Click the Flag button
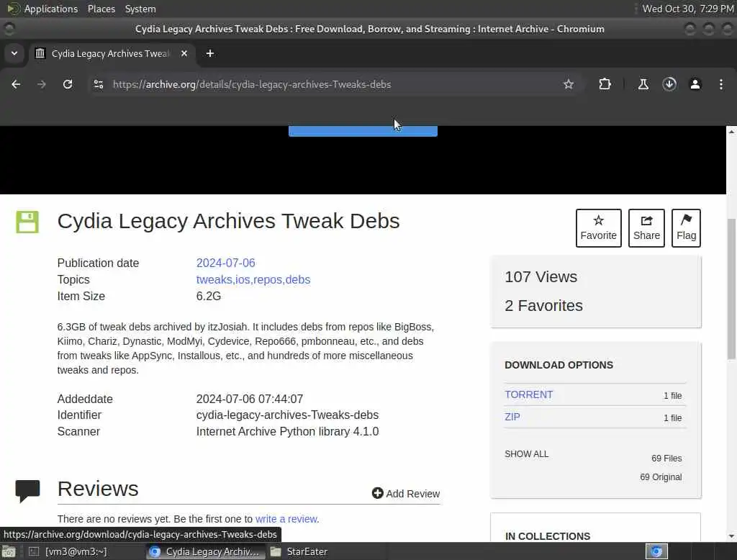The width and height of the screenshot is (737, 560). [x=686, y=228]
